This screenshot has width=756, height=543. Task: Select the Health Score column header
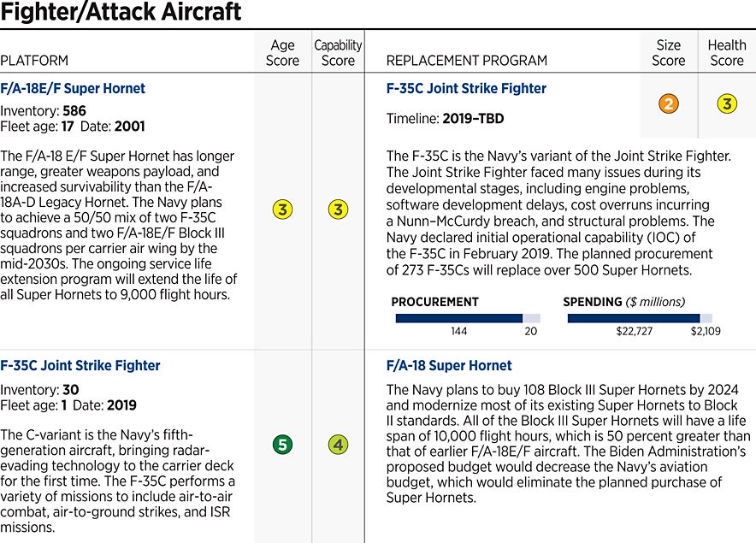(726, 53)
